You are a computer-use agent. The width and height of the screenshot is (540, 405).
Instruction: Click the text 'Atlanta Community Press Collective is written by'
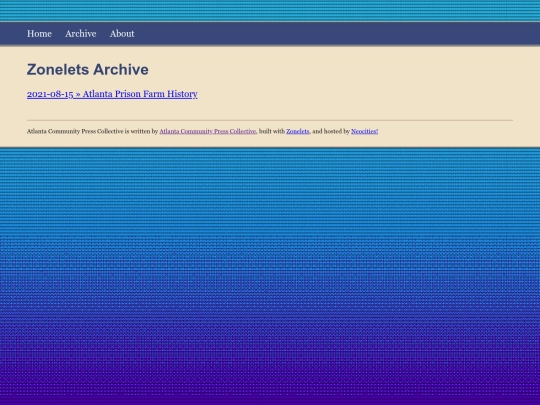click(x=92, y=131)
